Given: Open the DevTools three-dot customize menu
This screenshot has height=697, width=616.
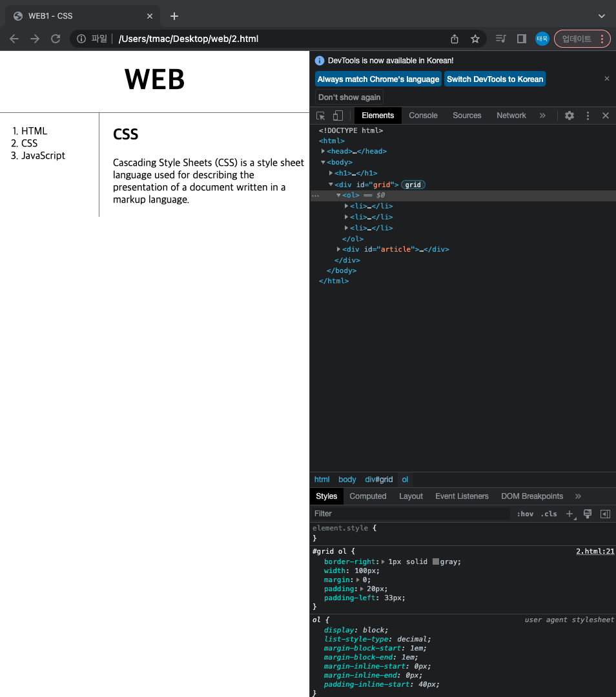Looking at the screenshot, I should pyautogui.click(x=587, y=116).
